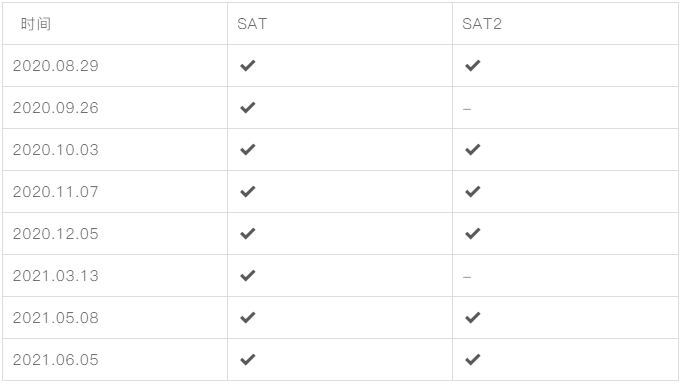Click the SAT checkmark for 2021.03.13

coord(247,276)
